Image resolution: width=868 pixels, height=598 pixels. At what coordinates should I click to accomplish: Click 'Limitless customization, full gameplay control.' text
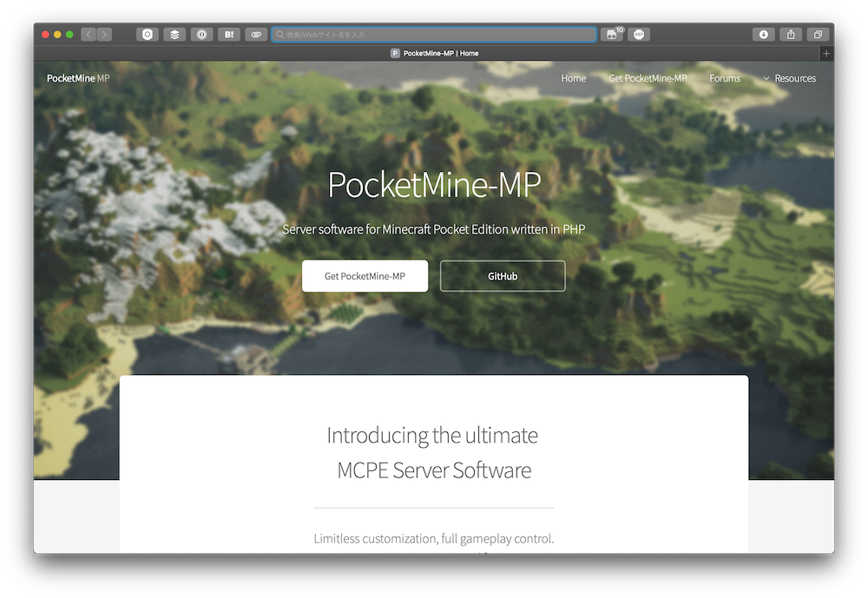434,538
